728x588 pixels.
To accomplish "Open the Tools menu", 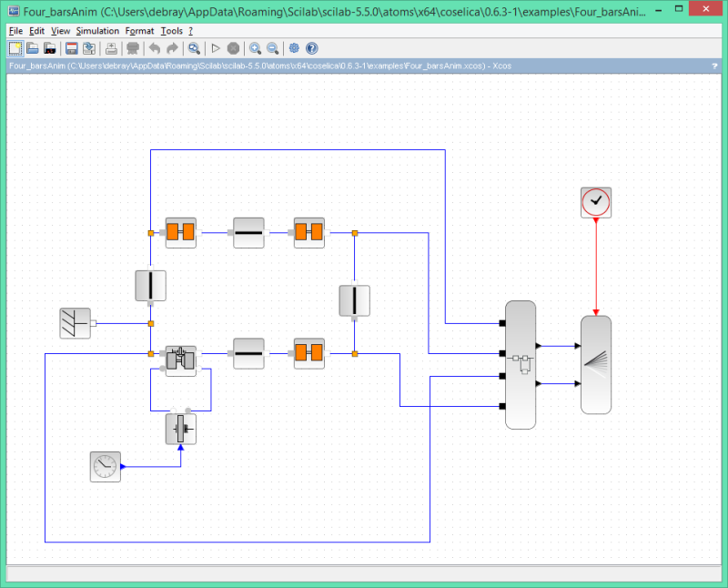I will (172, 31).
